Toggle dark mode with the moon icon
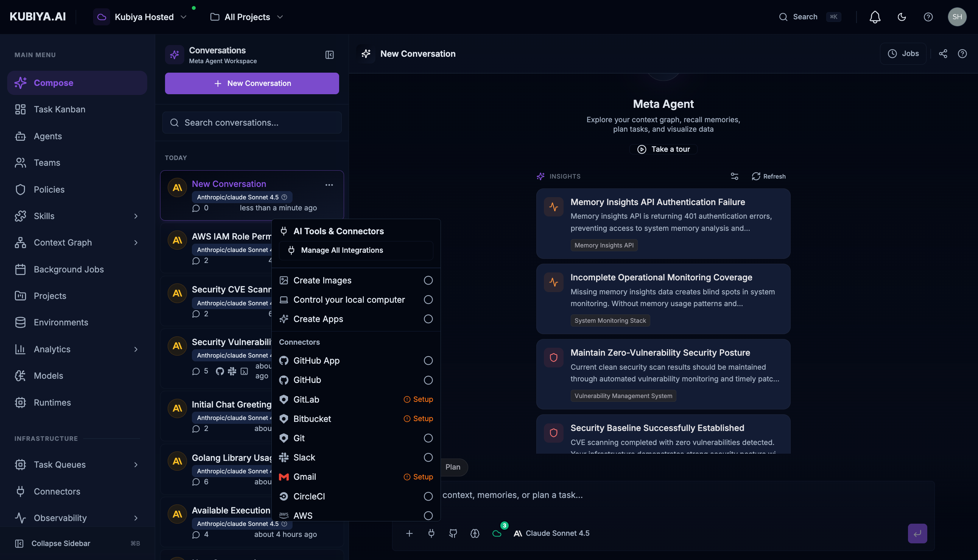978x560 pixels. point(902,17)
